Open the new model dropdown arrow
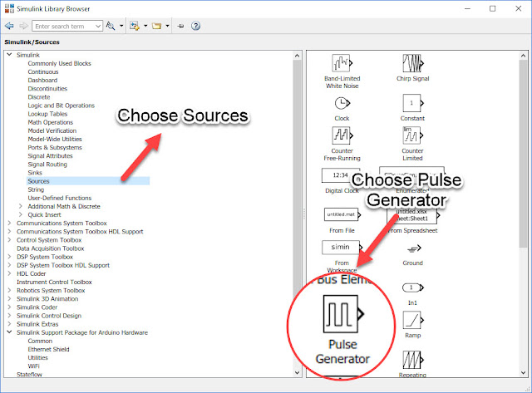The height and width of the screenshot is (393, 532). (x=145, y=26)
